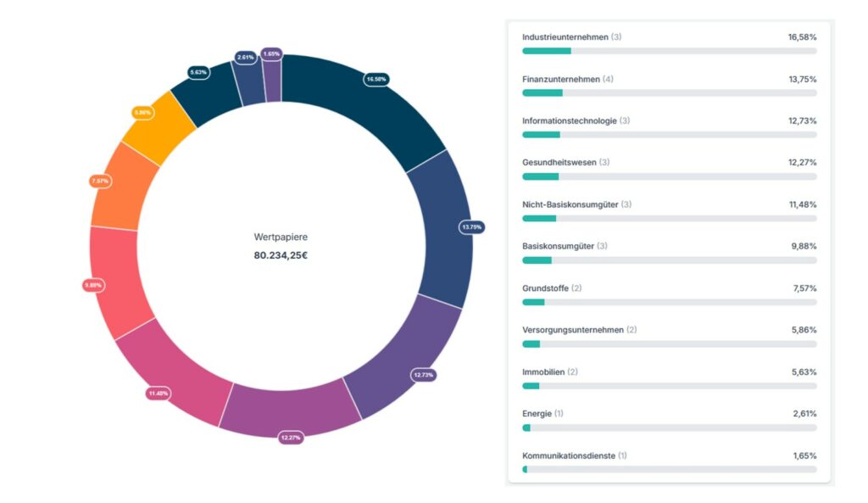Click the 12.27% donut chart badge
The width and height of the screenshot is (868, 503).
[x=291, y=438]
